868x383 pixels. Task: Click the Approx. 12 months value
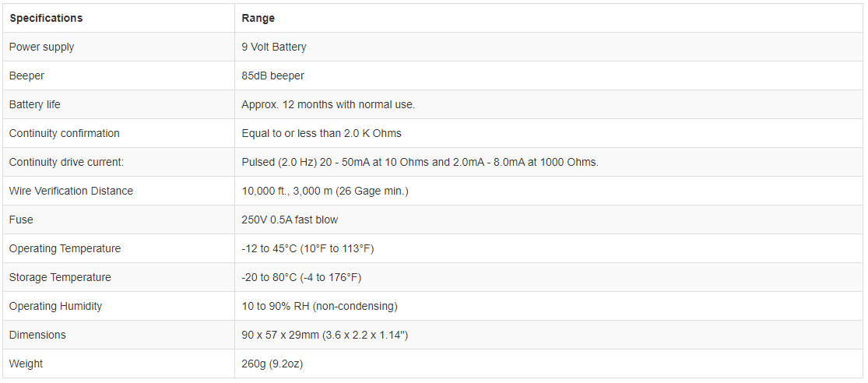click(328, 104)
